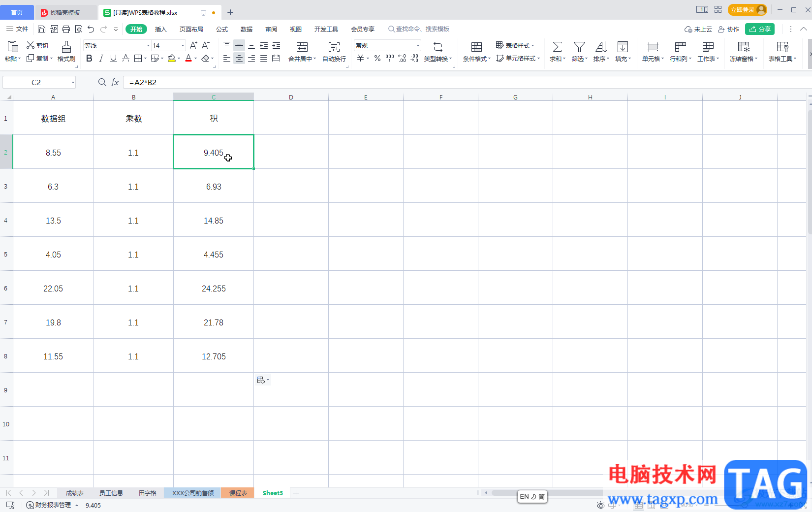Click the zoom magnifier beside formula bar
The height and width of the screenshot is (512, 812).
[x=102, y=82]
